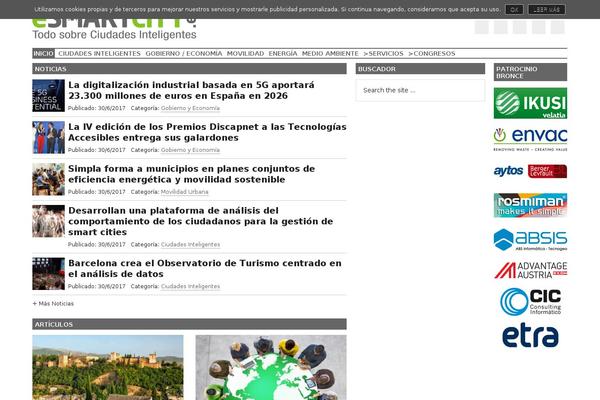Expand the >Servicios menu
This screenshot has width=600, height=400.
click(383, 54)
